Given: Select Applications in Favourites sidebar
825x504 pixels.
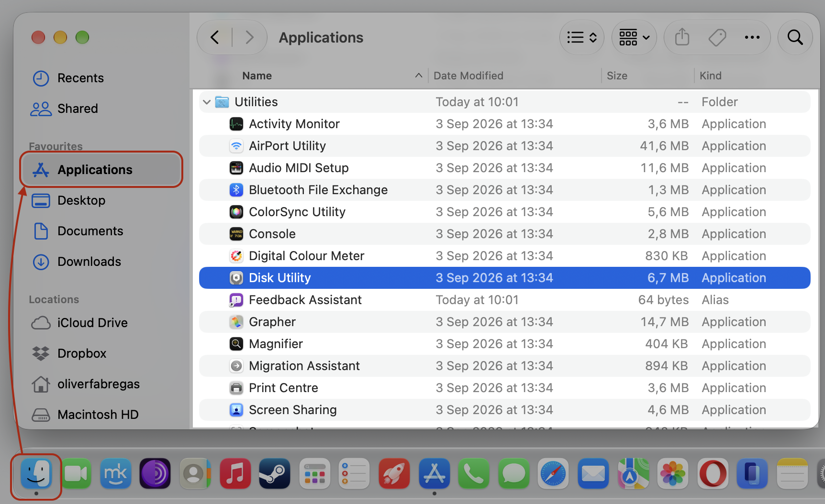Looking at the screenshot, I should [x=101, y=170].
